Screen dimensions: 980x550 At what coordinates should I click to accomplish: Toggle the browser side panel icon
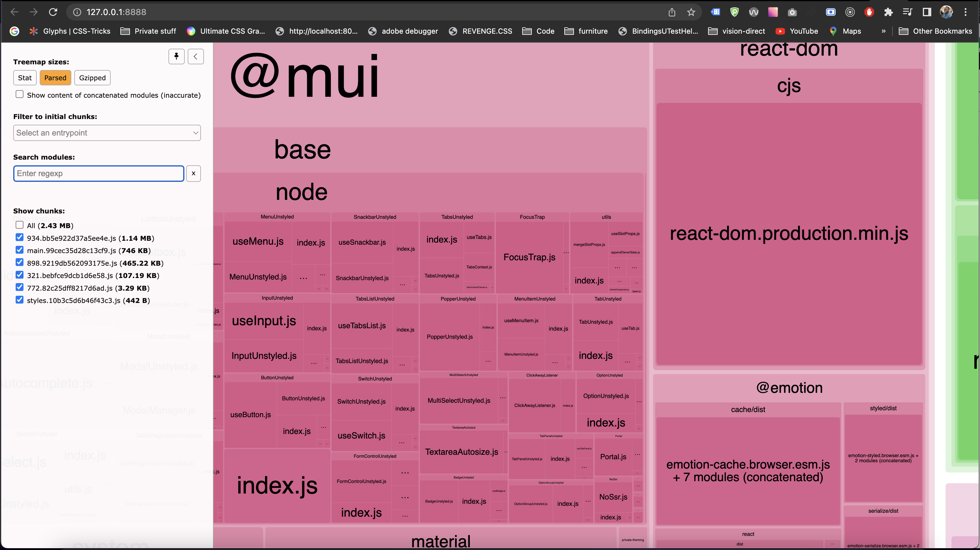coord(927,12)
